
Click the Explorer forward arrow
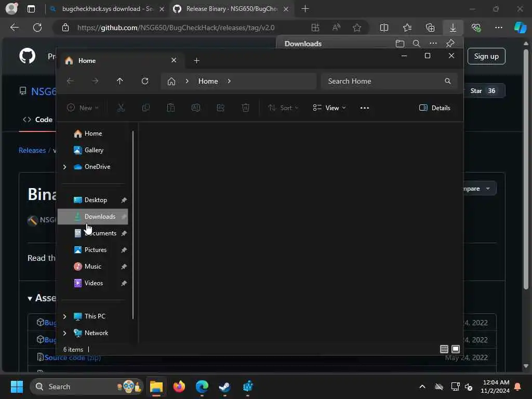[95, 81]
